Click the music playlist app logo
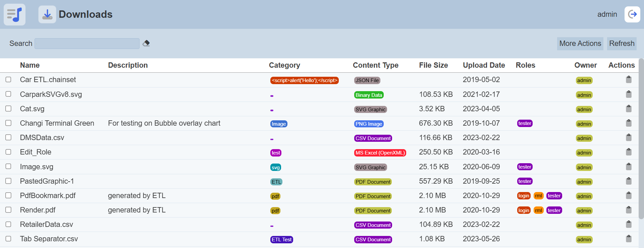644x248 pixels. click(14, 14)
